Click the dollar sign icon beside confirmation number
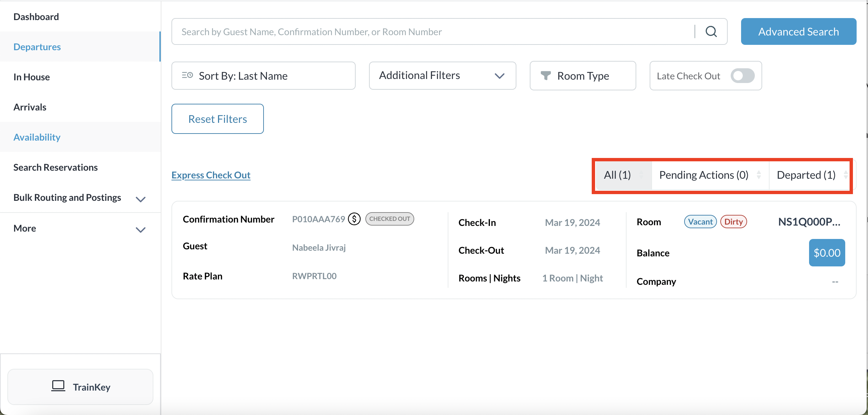 [x=354, y=219]
